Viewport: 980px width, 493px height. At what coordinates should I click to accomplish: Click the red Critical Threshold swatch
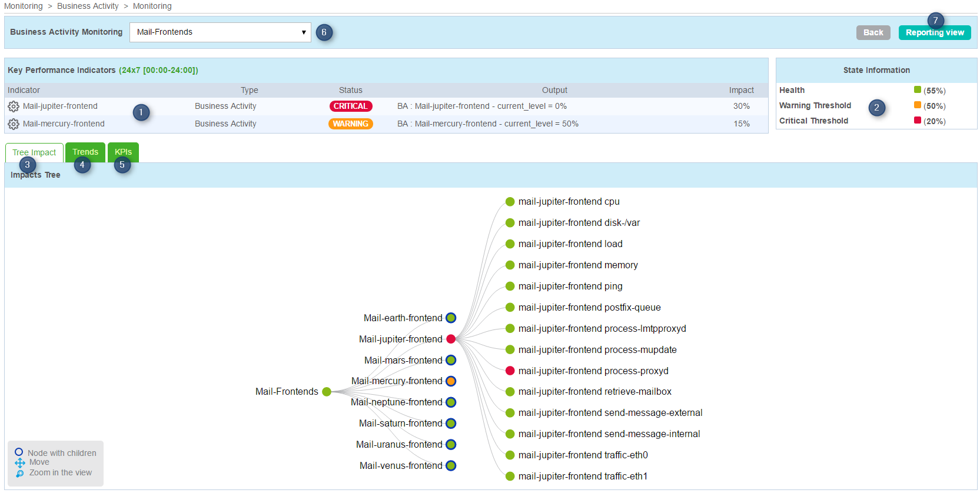[x=917, y=121]
